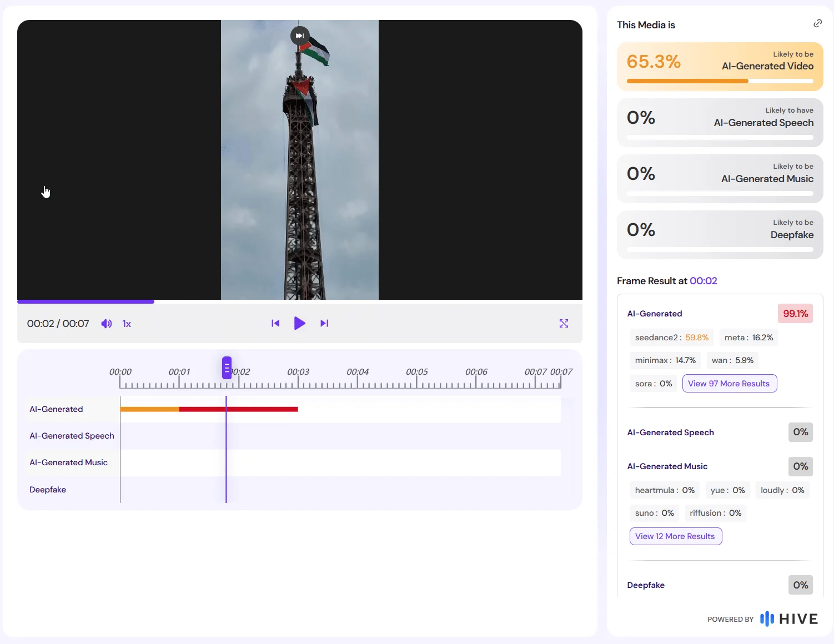
Task: Select the yue 0% chip
Action: coord(727,490)
